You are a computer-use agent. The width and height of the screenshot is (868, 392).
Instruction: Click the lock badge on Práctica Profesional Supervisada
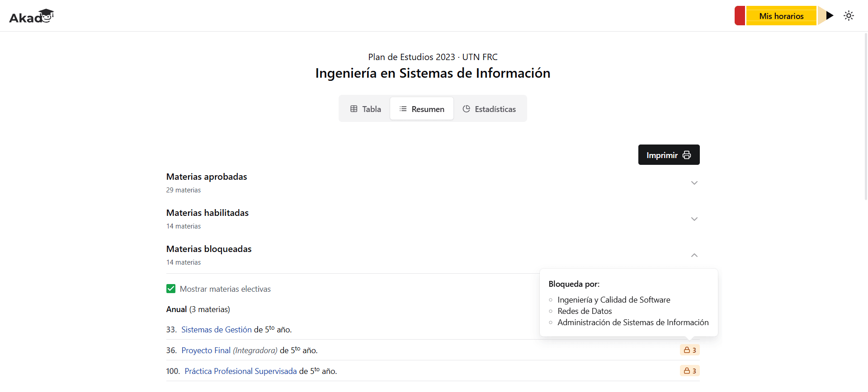[x=690, y=371]
